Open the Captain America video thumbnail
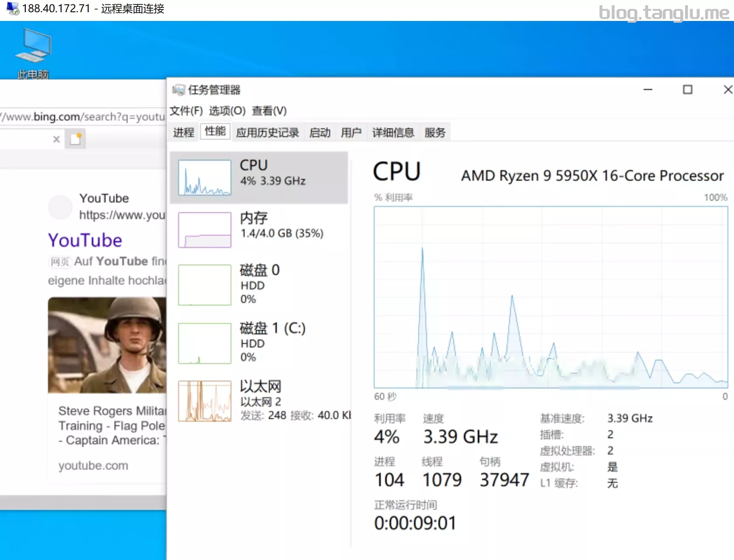The image size is (734, 560). click(x=107, y=345)
